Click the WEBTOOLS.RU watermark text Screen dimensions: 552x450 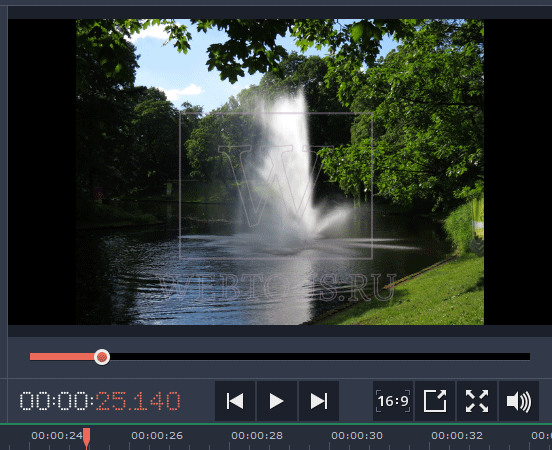click(x=276, y=288)
